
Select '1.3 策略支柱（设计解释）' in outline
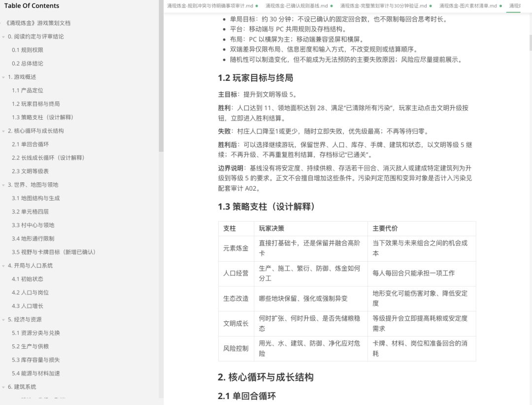[x=42, y=117]
